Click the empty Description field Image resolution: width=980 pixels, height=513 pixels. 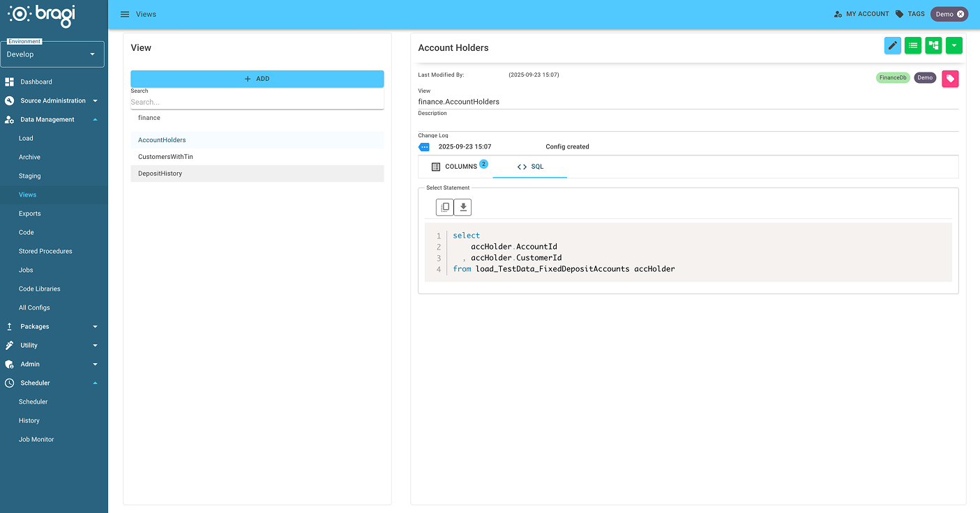[688, 124]
